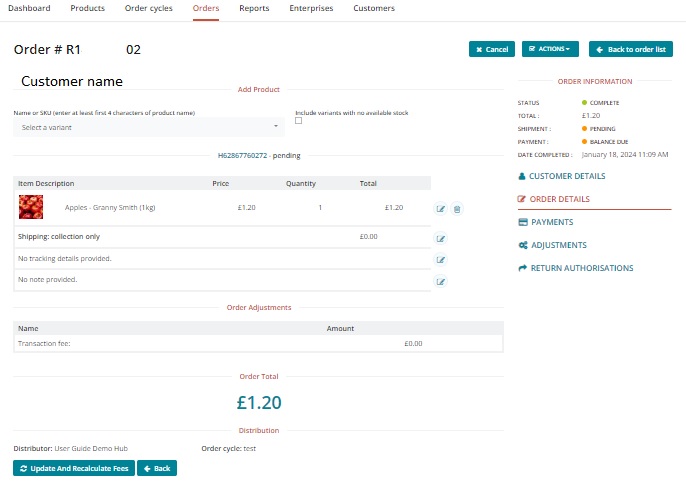Open Payments section in sidebar
Screen dimensions: 686x482
(551, 222)
